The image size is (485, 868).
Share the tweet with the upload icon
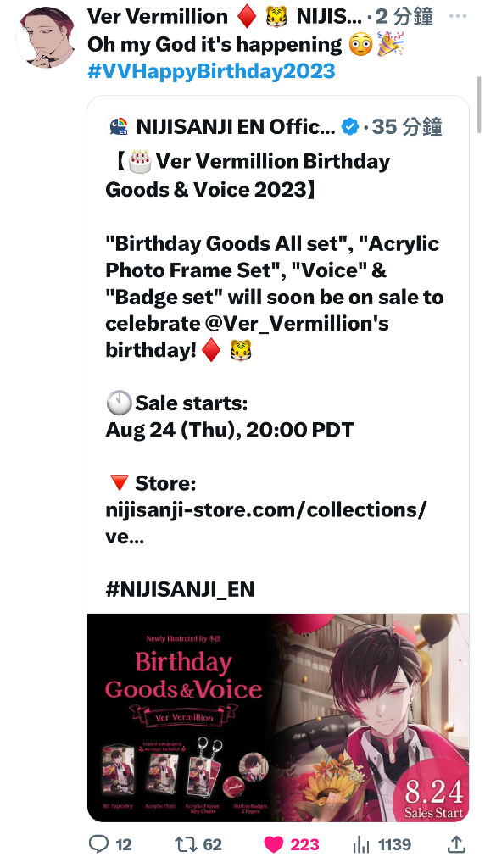(x=455, y=843)
